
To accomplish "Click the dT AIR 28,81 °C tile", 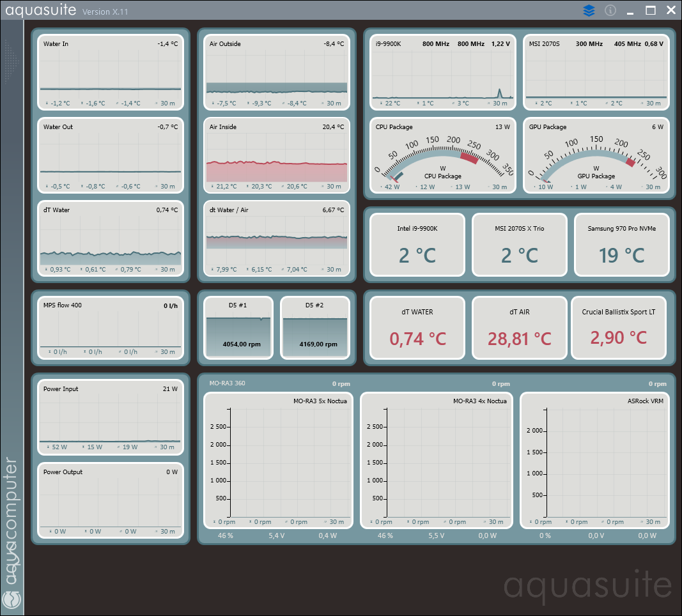I will 519,328.
